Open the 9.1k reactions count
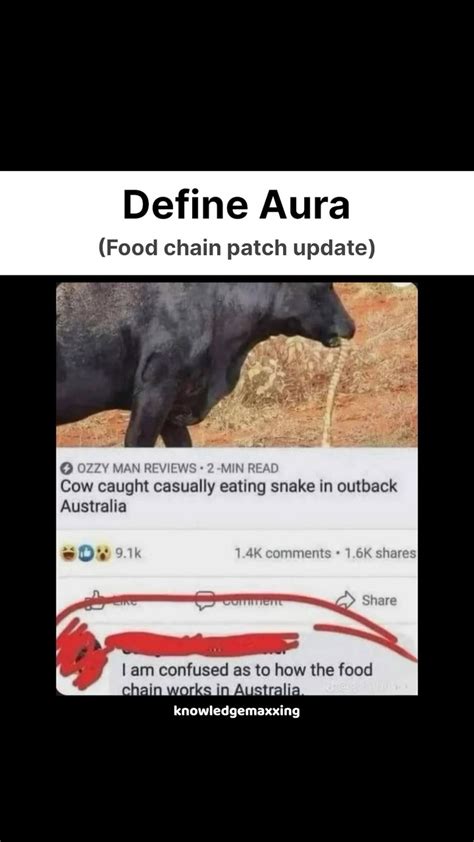Screen dimensions: 474x842 pos(128,553)
